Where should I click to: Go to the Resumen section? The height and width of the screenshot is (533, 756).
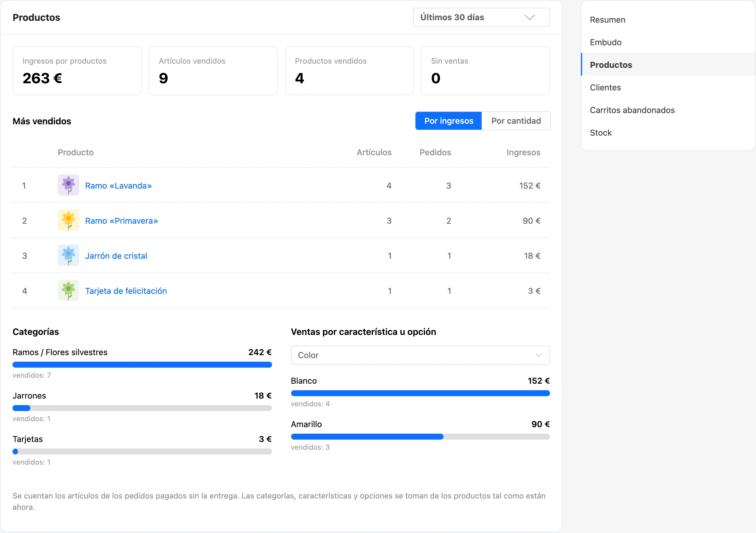(x=607, y=20)
